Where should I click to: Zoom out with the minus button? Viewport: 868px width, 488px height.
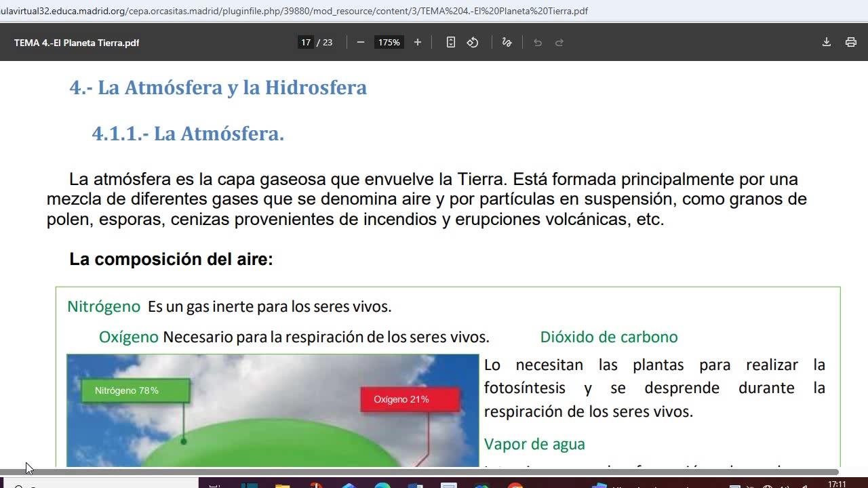pyautogui.click(x=361, y=42)
